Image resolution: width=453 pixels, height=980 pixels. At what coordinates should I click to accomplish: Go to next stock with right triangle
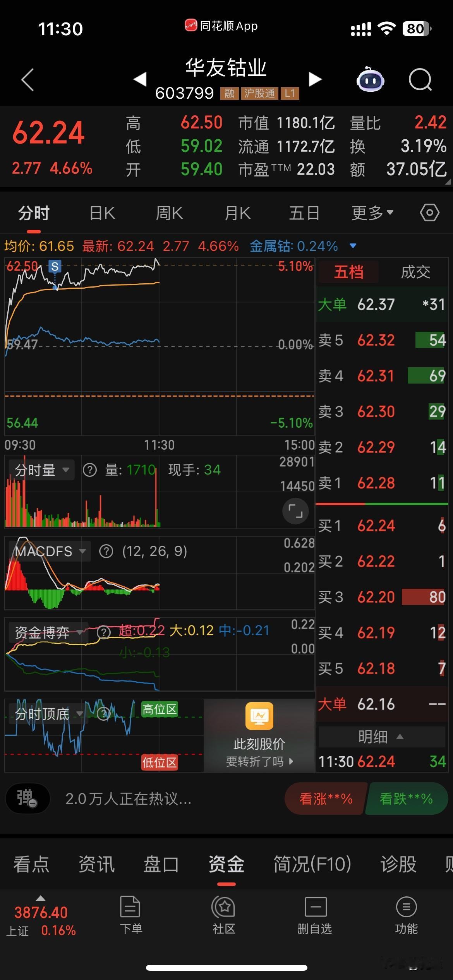coord(315,79)
